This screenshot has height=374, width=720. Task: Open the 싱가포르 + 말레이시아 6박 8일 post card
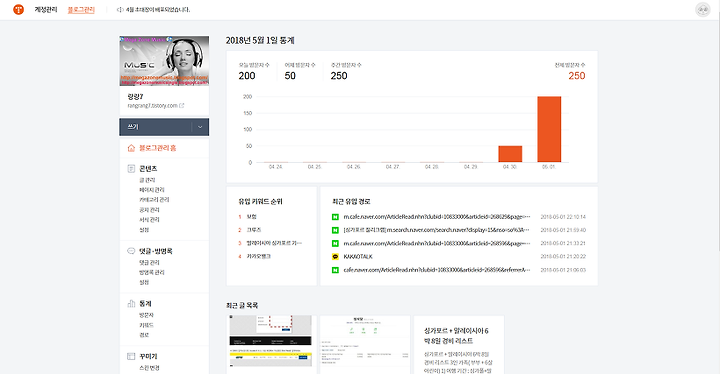[459, 345]
